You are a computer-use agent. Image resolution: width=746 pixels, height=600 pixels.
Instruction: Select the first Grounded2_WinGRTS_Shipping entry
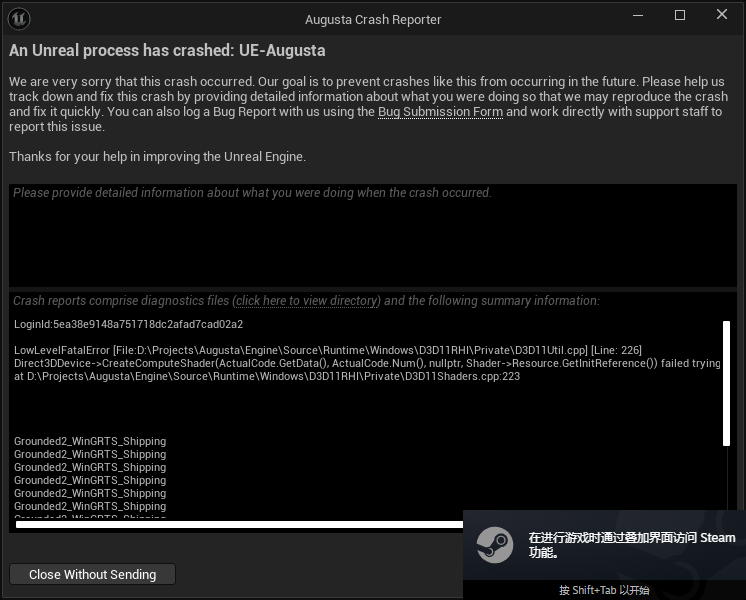click(x=90, y=441)
